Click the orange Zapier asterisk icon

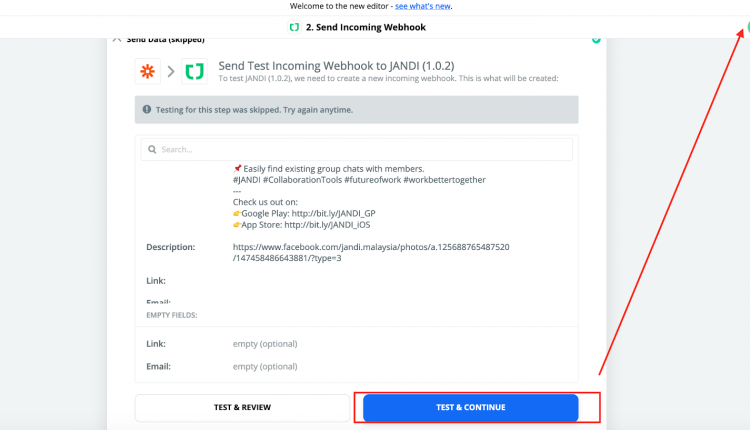pos(147,71)
